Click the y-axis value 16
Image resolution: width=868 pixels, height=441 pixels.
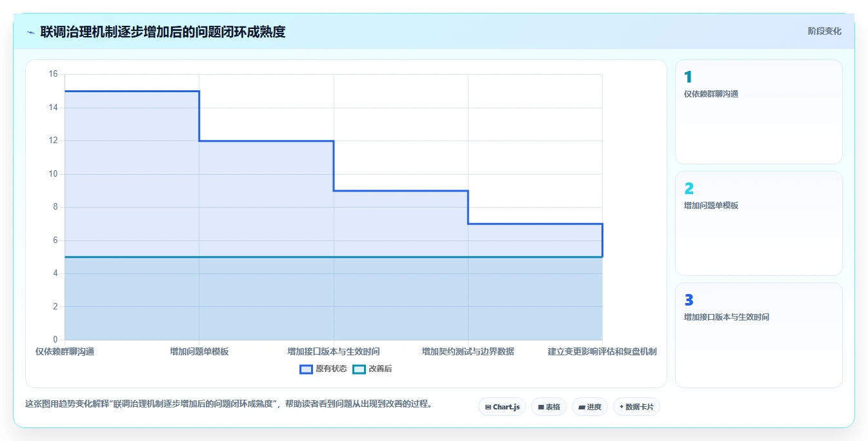point(53,74)
